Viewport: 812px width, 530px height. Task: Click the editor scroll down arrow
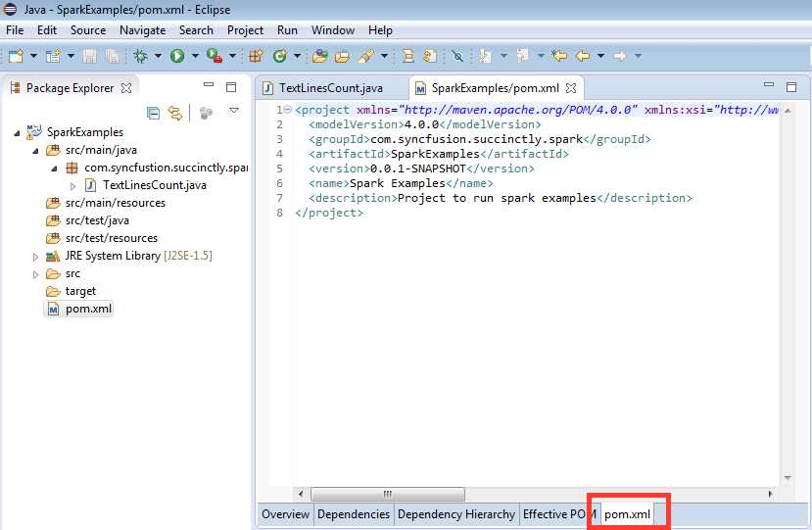788,477
